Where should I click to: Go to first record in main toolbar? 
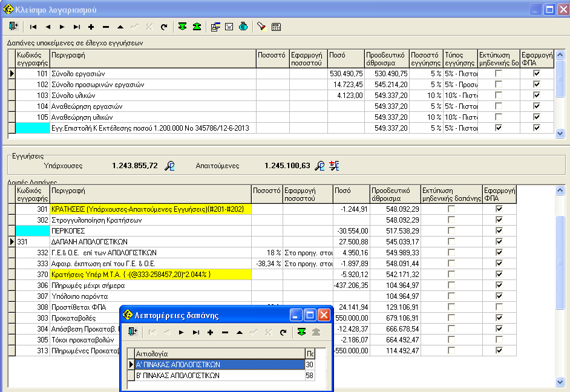pos(33,27)
